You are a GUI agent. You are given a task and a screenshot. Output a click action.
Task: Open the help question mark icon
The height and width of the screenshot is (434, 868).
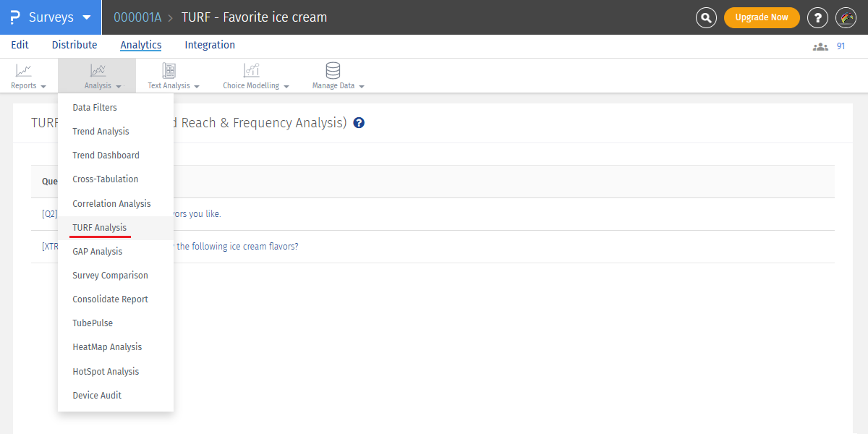817,17
